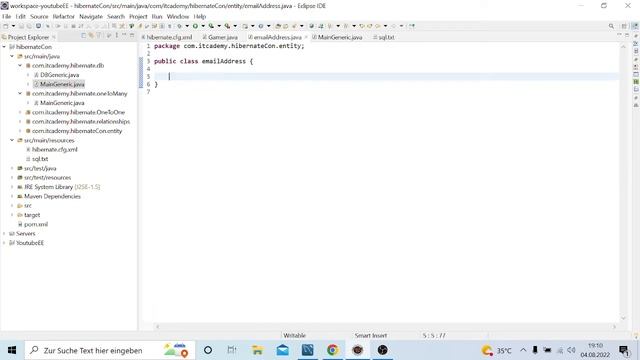Click the Smart Insert status text

[x=371, y=336]
